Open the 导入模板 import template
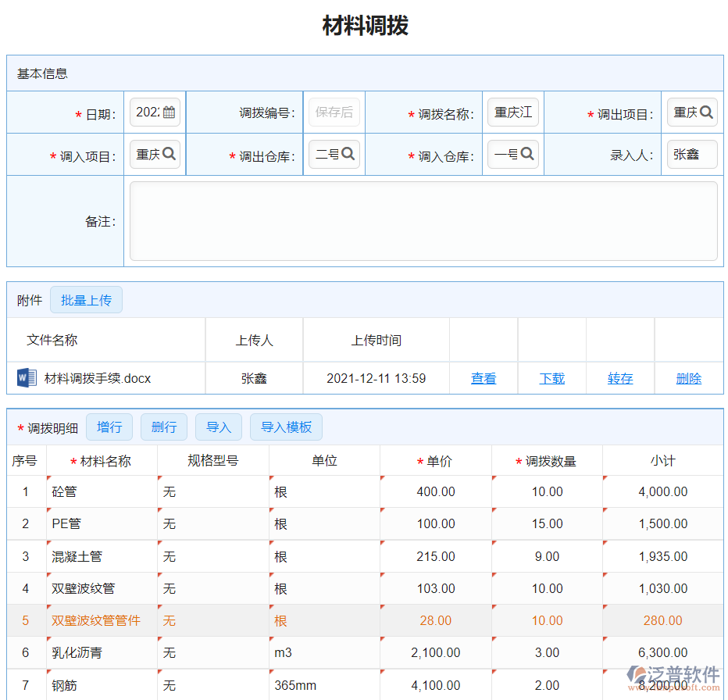The image size is (728, 700). [x=286, y=427]
